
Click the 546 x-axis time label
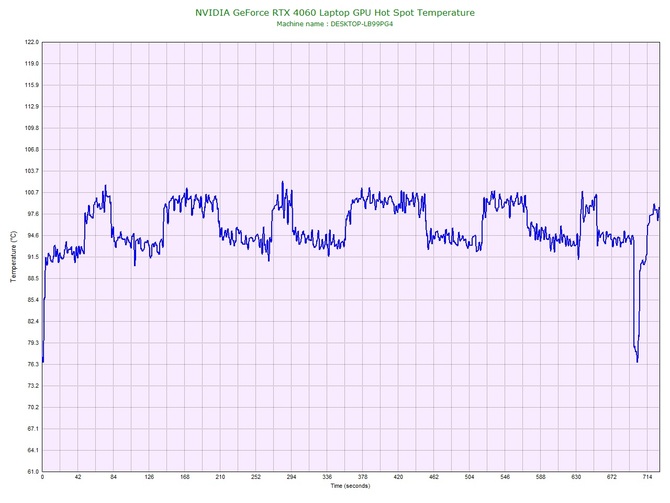505,477
